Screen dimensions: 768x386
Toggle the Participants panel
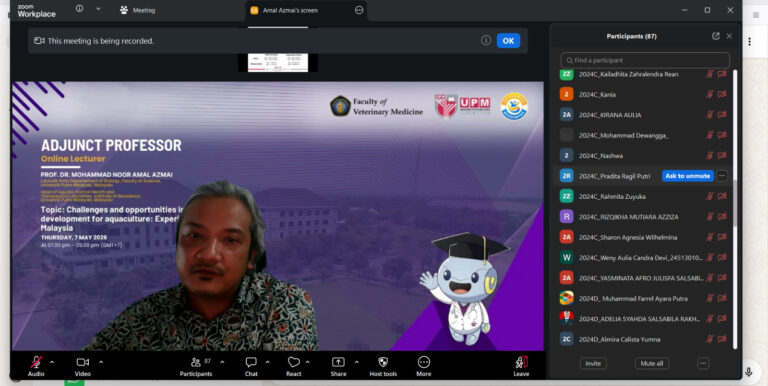pyautogui.click(x=196, y=366)
